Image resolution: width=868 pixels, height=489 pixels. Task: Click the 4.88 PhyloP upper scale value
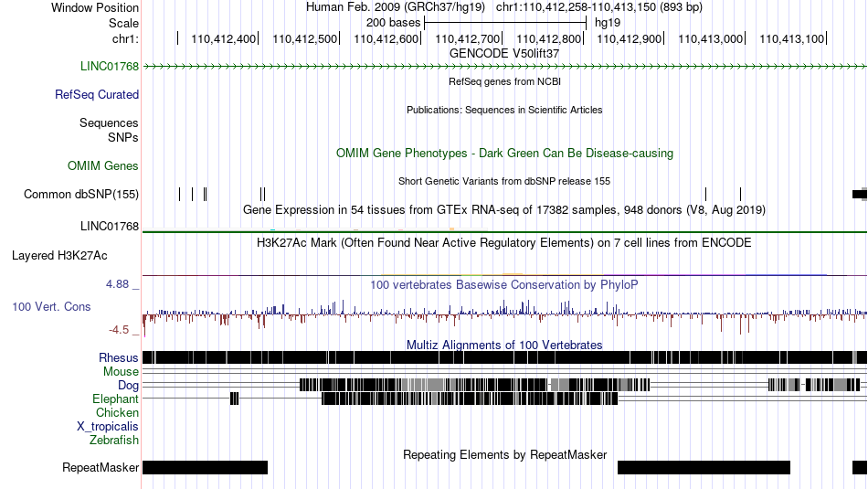pyautogui.click(x=117, y=284)
